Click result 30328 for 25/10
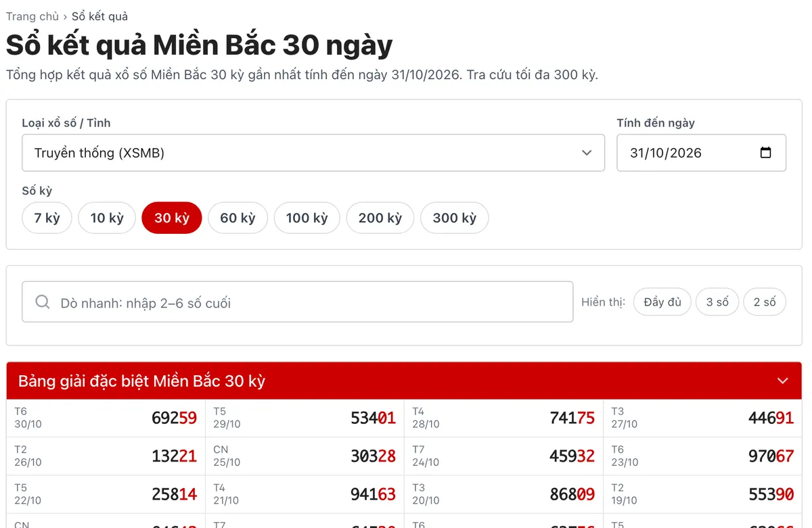This screenshot has width=812, height=528. pos(373,456)
